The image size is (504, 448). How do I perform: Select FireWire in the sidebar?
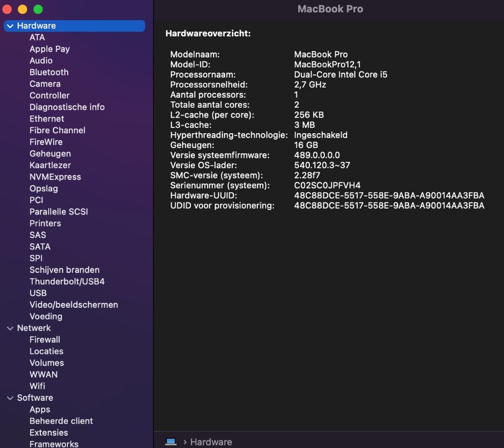46,142
